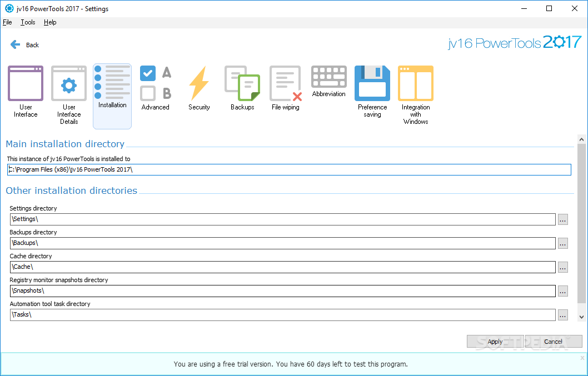Close the free trial notification banner

click(582, 358)
